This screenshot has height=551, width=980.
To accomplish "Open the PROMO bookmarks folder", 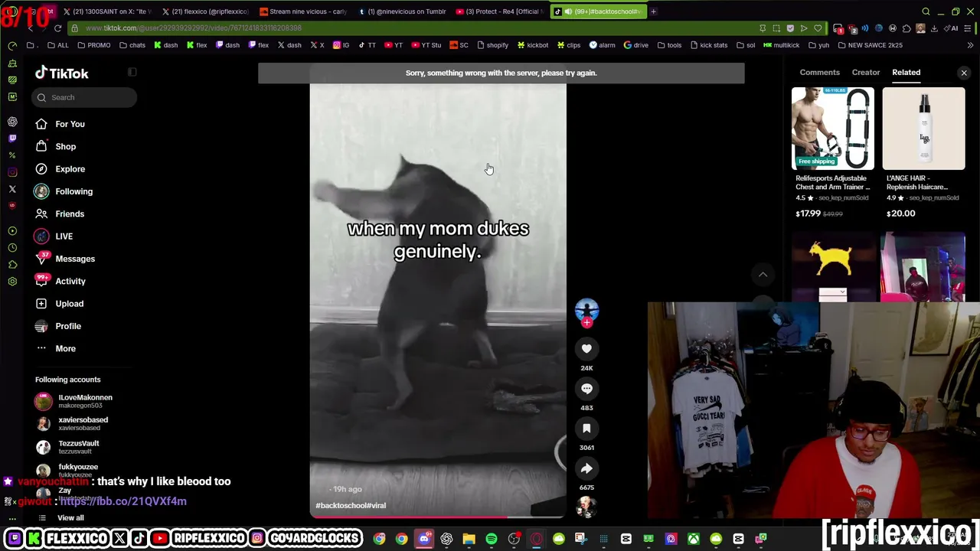I will pos(94,45).
